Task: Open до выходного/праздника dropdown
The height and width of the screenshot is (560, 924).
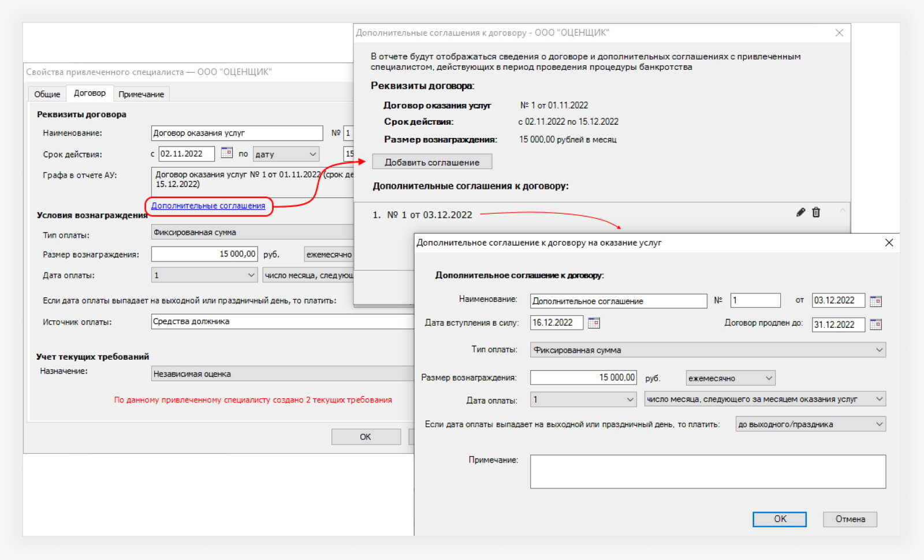Action: point(810,424)
